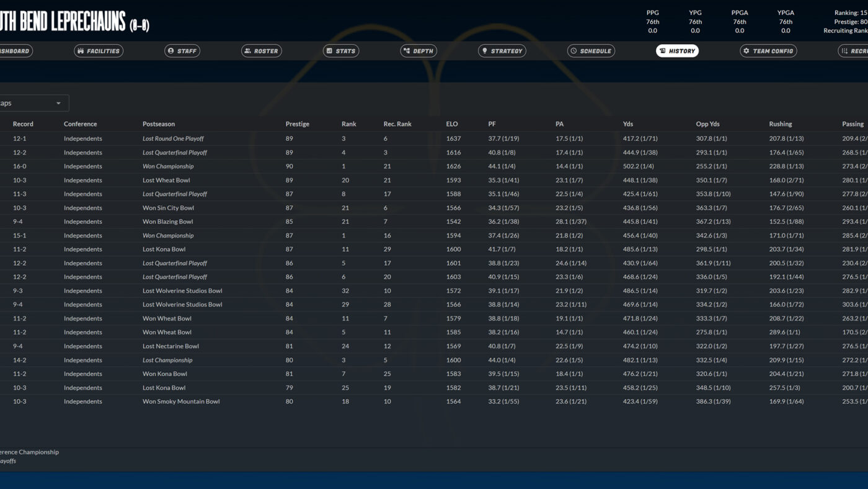
Task: Click the Rec. Rank column header
Action: (397, 124)
